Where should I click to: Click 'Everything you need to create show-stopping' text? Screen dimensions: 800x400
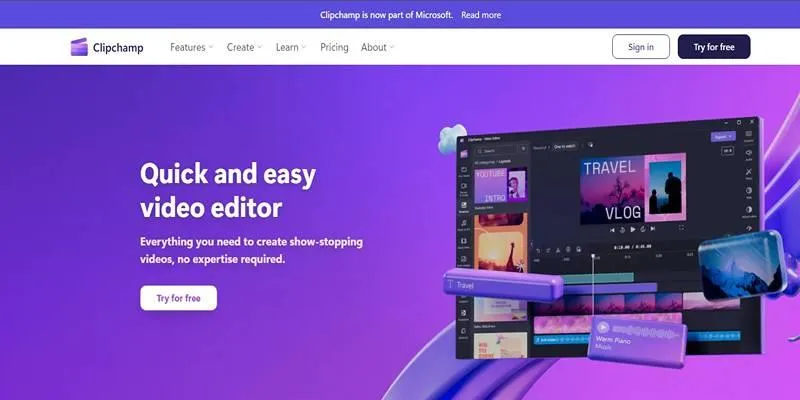[252, 241]
